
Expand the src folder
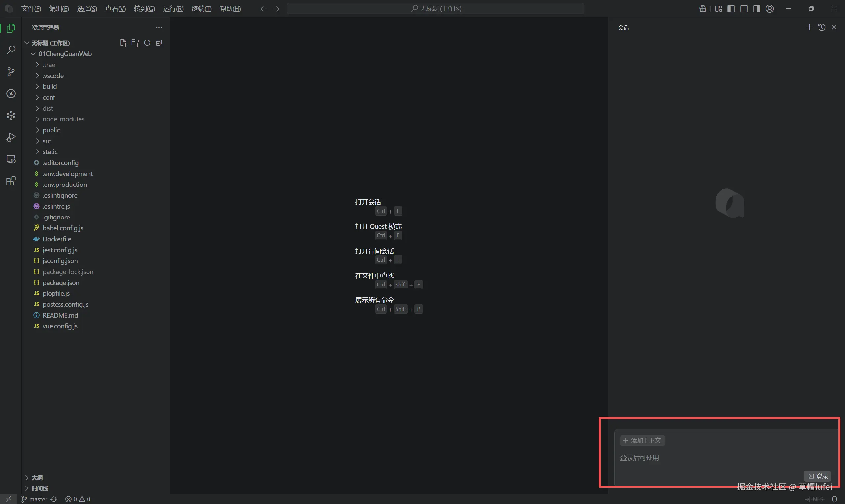pyautogui.click(x=47, y=141)
